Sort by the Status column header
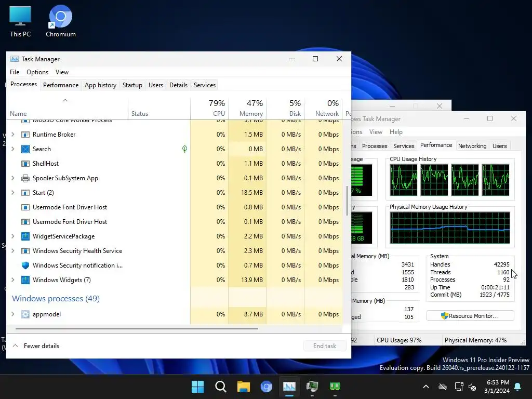 click(x=159, y=108)
